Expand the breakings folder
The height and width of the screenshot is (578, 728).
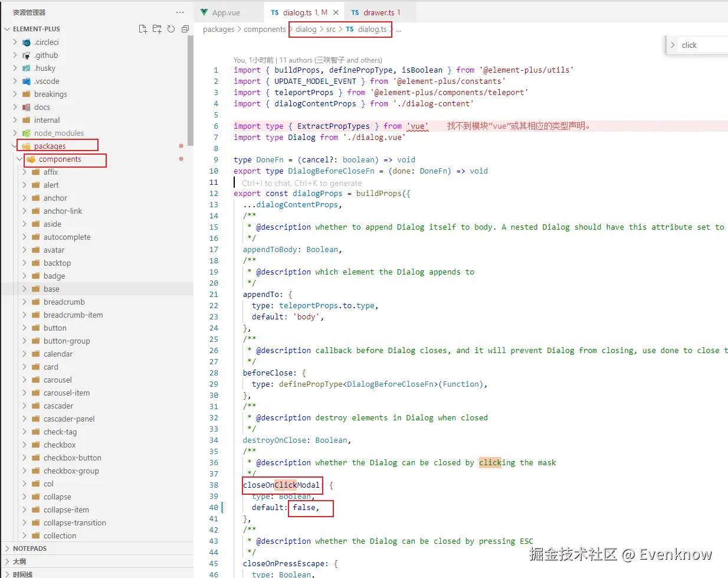point(15,94)
